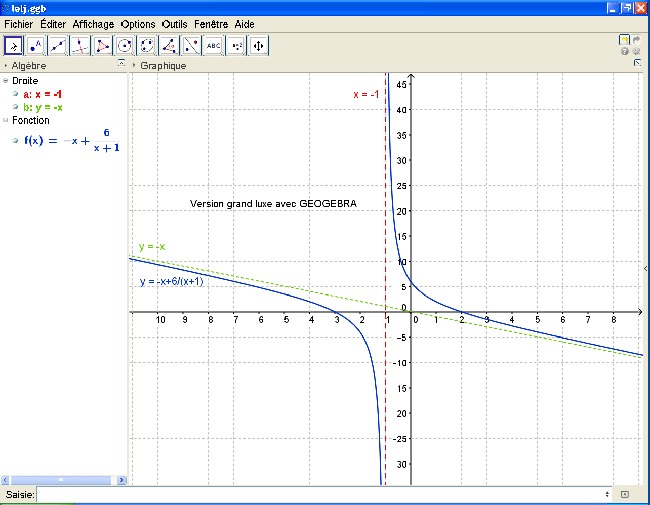Click the green 'y = -x' graph label
This screenshot has width=650, height=505.
click(152, 247)
